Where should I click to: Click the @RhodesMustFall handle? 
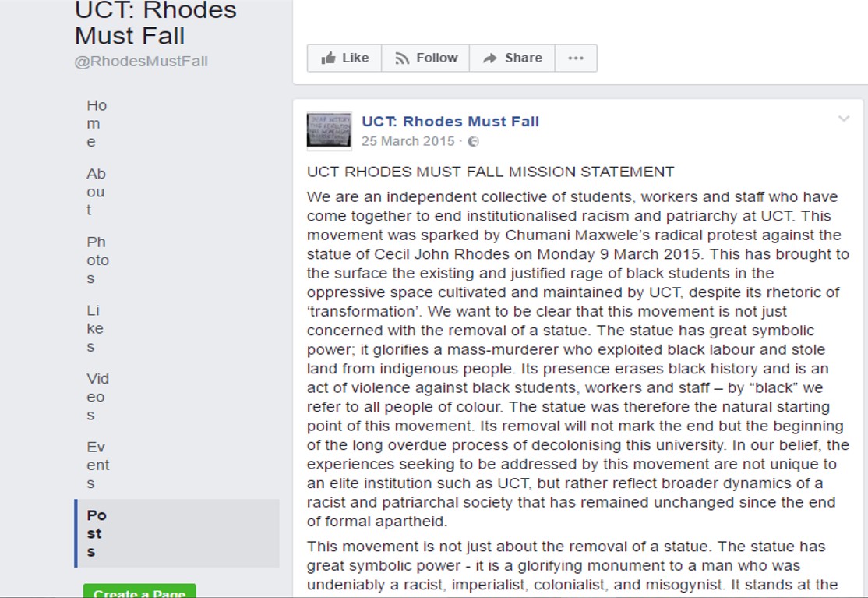(141, 62)
